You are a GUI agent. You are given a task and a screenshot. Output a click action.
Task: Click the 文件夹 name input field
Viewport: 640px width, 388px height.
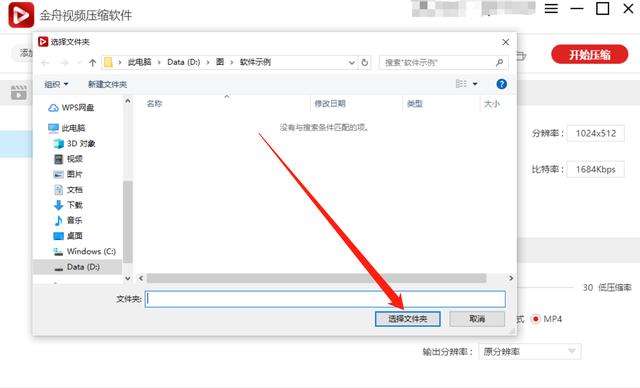325,299
